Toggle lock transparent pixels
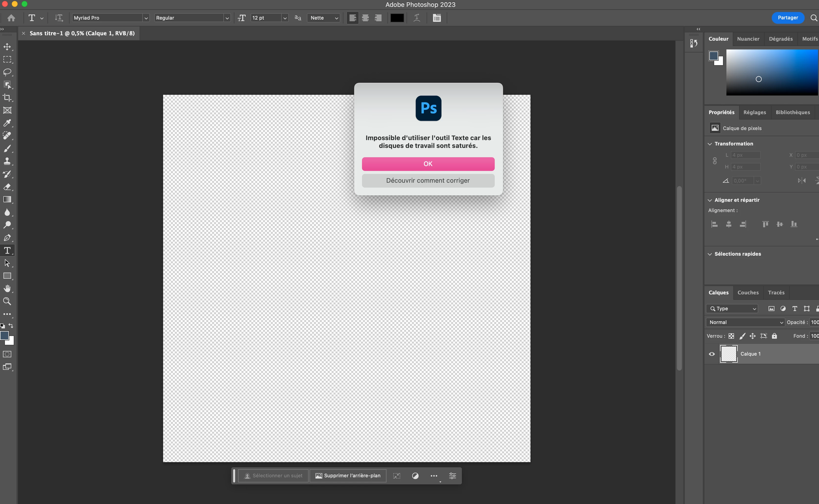The width and height of the screenshot is (819, 504). (731, 336)
